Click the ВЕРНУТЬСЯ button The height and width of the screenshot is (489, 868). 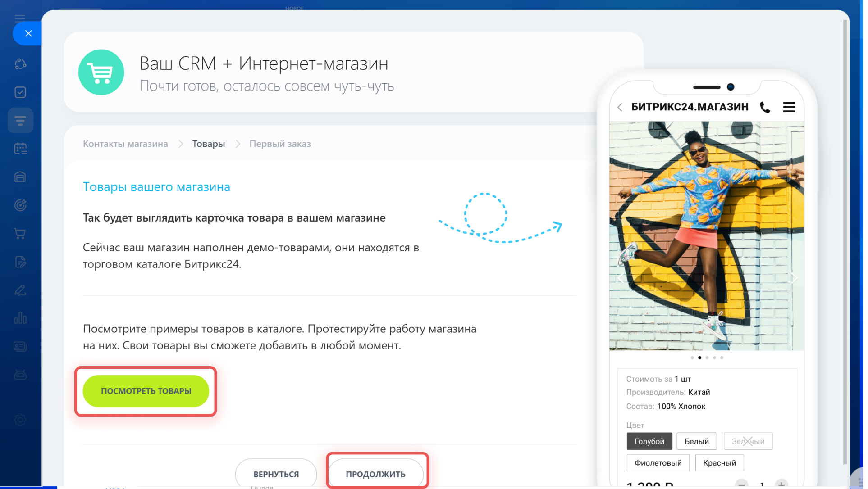point(276,474)
